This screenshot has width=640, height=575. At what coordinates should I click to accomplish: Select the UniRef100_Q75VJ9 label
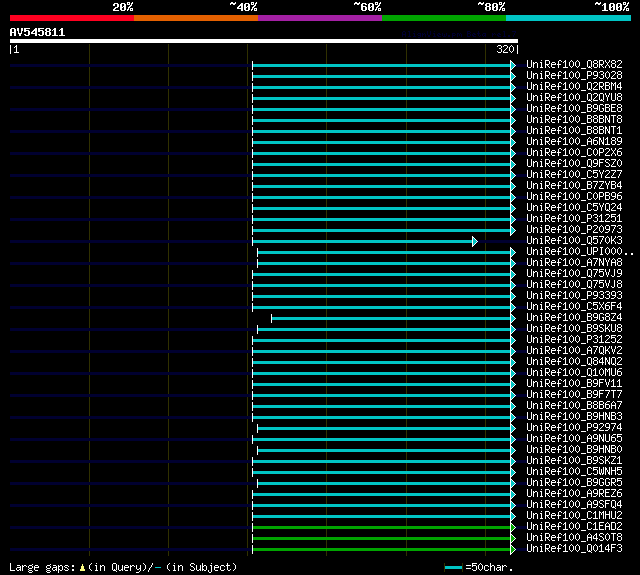pyautogui.click(x=574, y=274)
